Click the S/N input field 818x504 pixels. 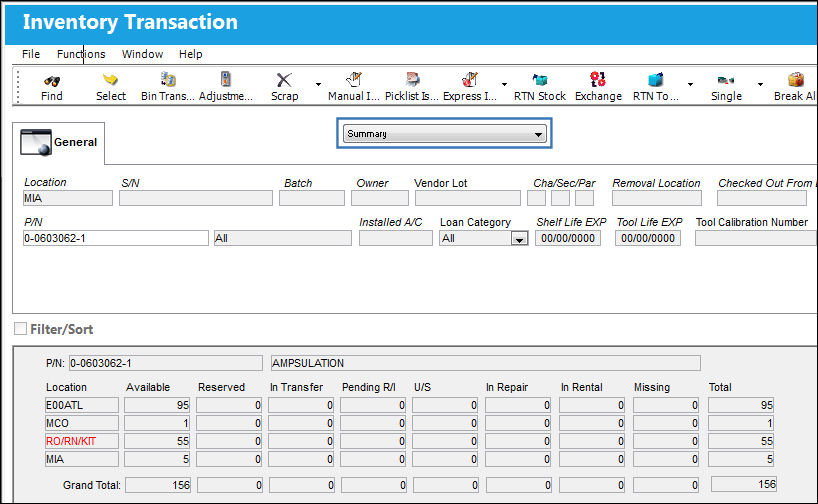point(196,198)
